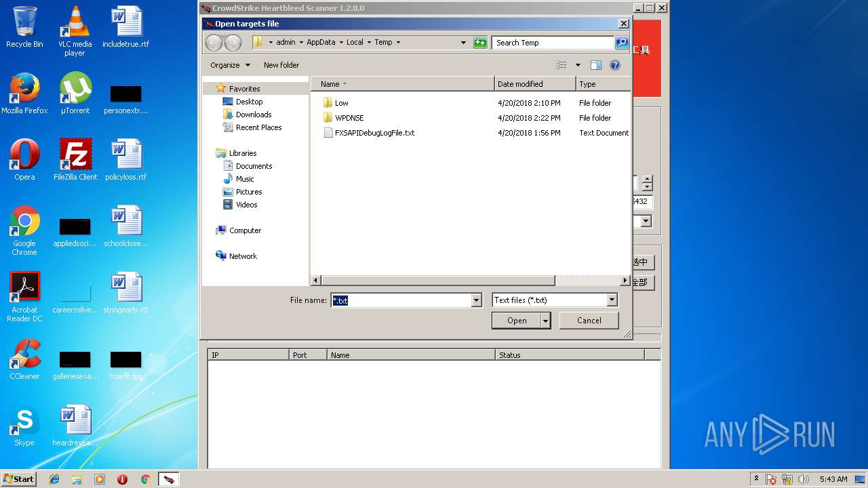This screenshot has height=488, width=868.
Task: Click the AppData breadcrumb segment
Action: 321,42
